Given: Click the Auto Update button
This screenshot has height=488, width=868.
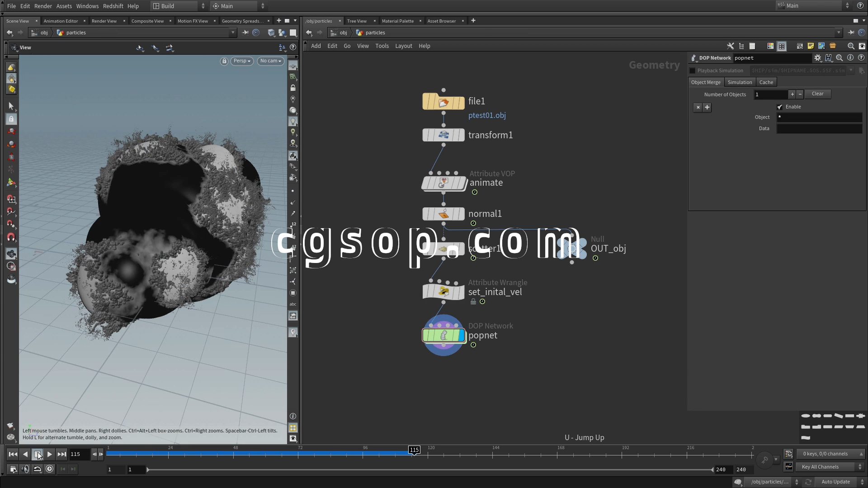Looking at the screenshot, I should [x=835, y=482].
